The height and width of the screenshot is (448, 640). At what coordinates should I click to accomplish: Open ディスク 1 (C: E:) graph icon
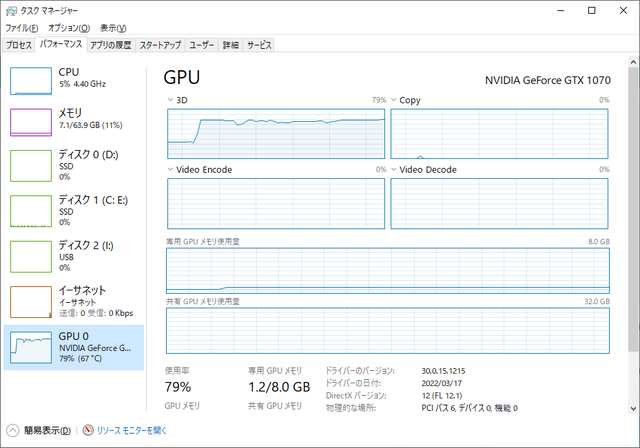[x=30, y=210]
